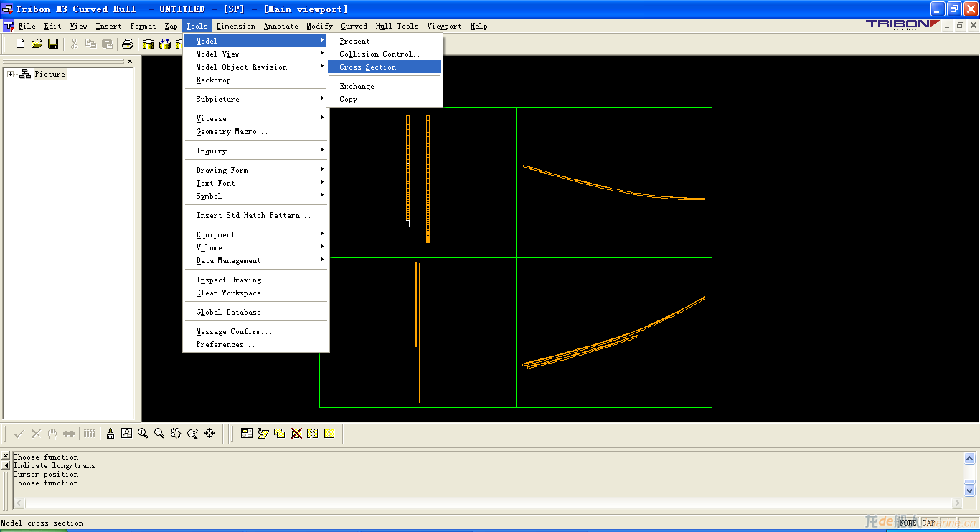Choose Copy from the Model submenu
This screenshot has width=980, height=532.
(x=385, y=99)
